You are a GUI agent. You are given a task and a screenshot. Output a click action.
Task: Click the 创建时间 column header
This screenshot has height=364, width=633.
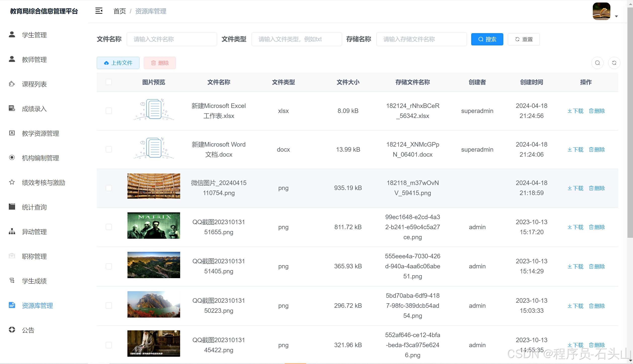click(x=531, y=82)
